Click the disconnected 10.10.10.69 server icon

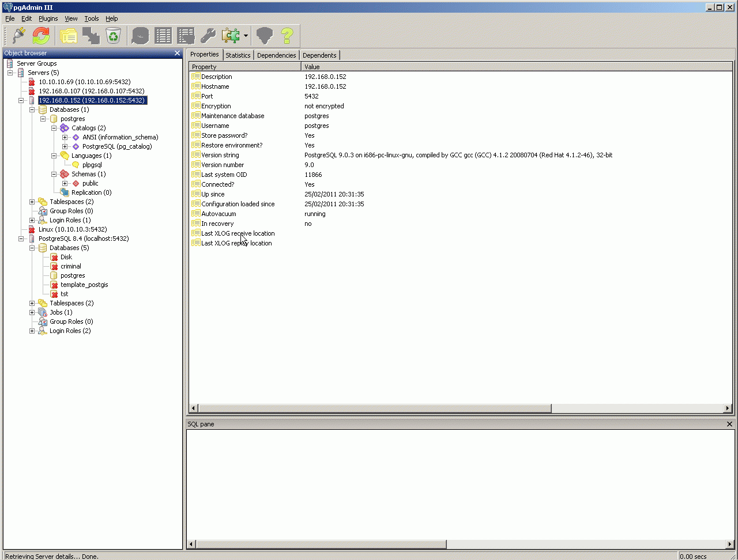pos(32,82)
